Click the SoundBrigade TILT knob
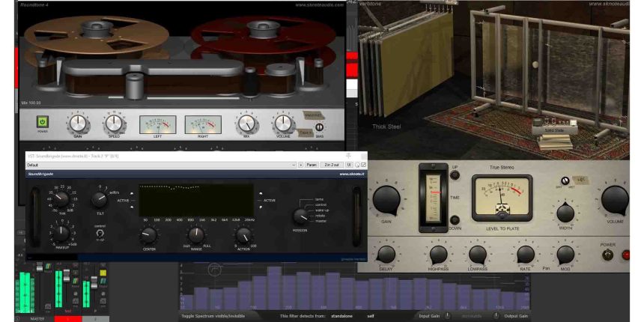 coord(99,200)
